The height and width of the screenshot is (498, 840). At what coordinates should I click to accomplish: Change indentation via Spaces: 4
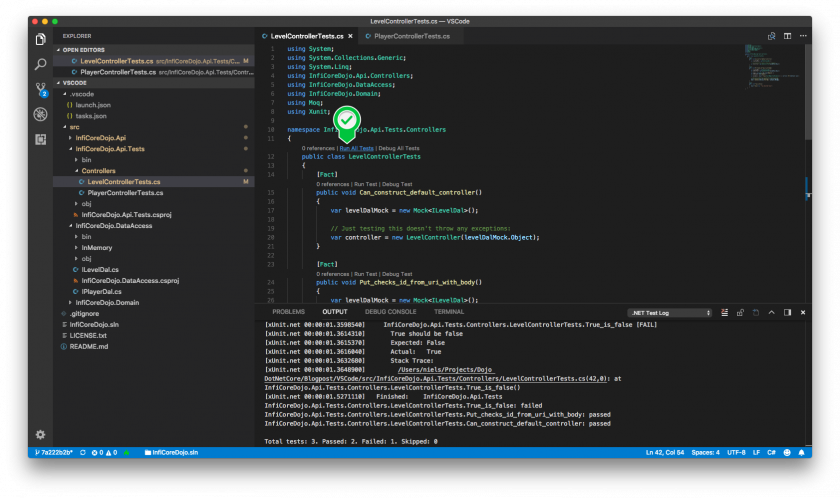(706, 452)
